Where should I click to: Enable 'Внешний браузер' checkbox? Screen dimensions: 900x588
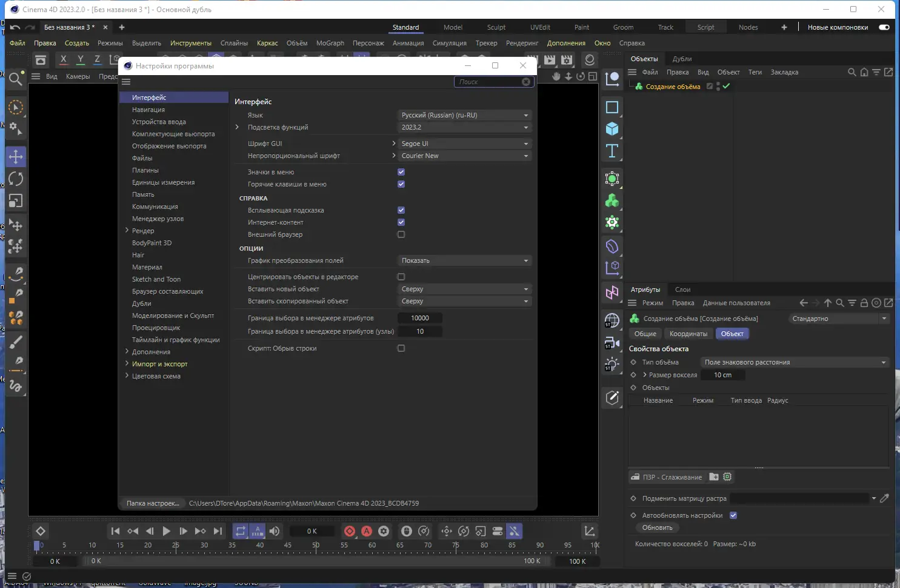401,234
